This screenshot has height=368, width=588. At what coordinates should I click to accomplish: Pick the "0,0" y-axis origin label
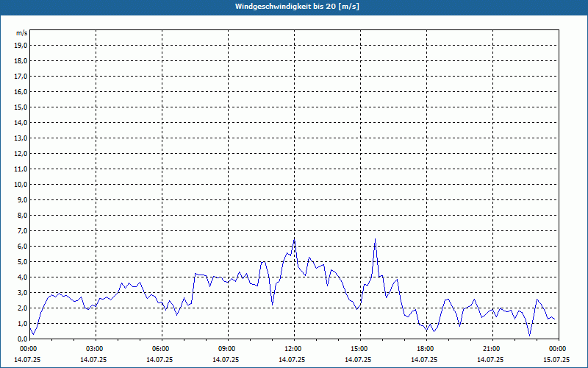(23, 339)
